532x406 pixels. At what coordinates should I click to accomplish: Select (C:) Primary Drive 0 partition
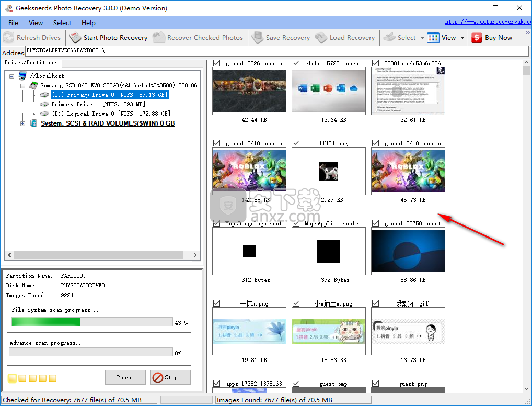110,95
